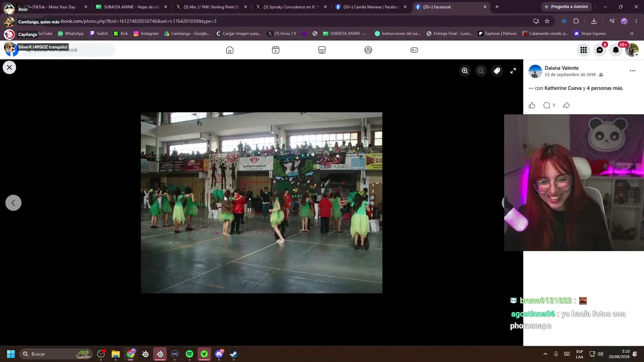The width and height of the screenshot is (644, 362).
Task: Open Facebook Marketplace
Action: click(x=322, y=50)
